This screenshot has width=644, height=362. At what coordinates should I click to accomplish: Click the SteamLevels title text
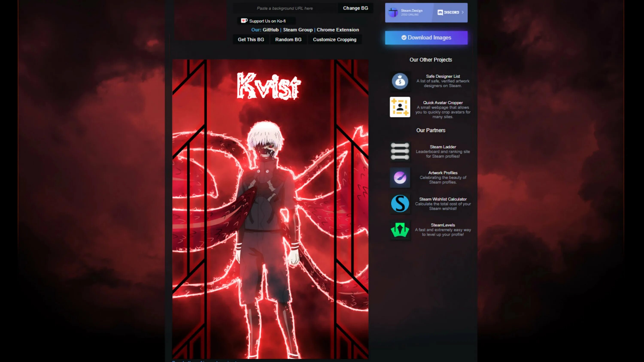443,225
